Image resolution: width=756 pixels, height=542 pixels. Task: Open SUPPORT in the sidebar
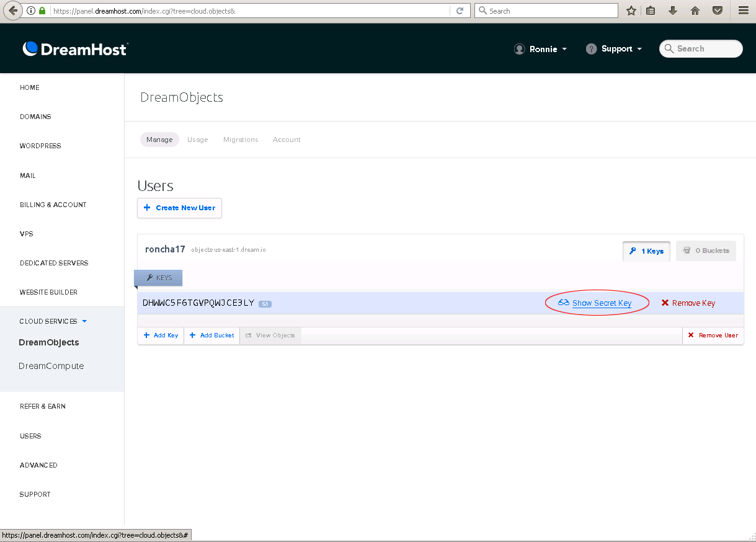tap(35, 494)
